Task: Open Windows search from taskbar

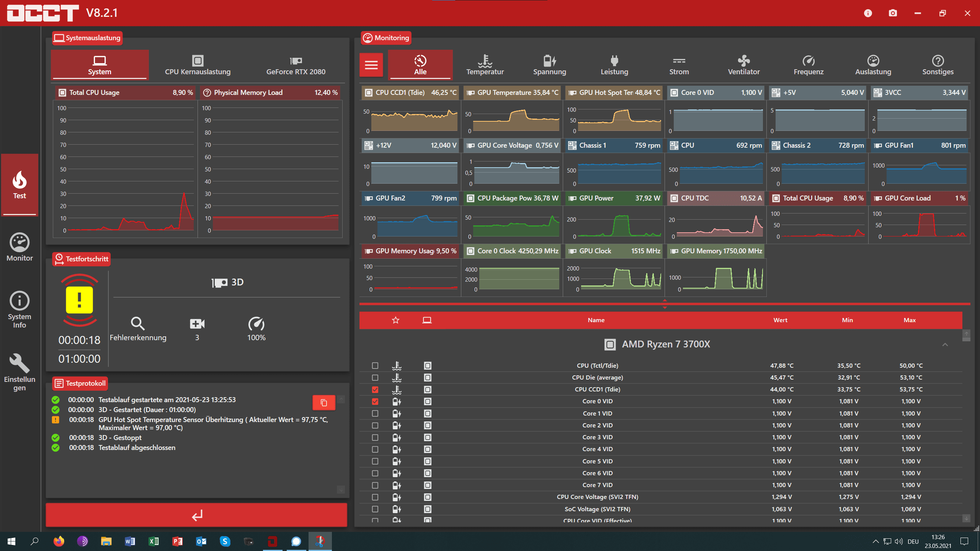Action: coord(35,541)
